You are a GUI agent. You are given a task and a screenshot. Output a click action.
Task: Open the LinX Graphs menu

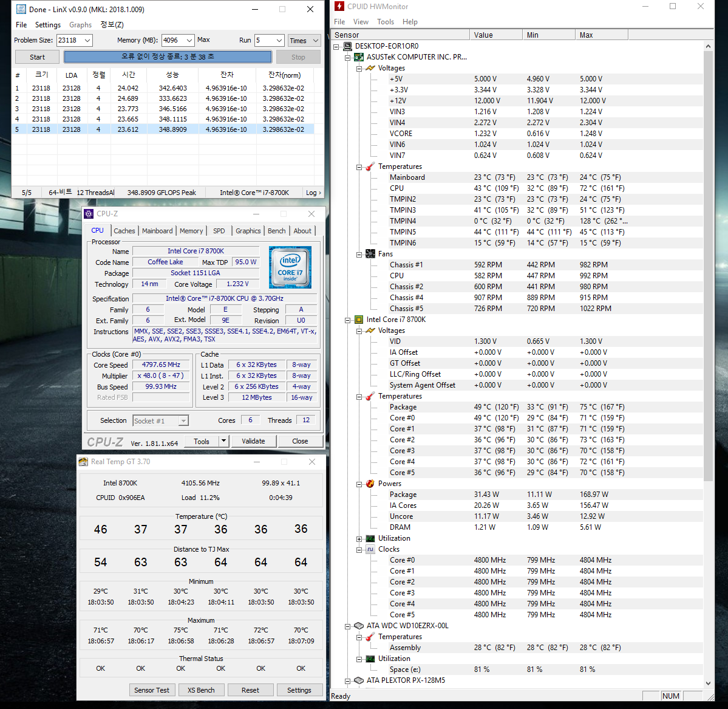pos(80,25)
